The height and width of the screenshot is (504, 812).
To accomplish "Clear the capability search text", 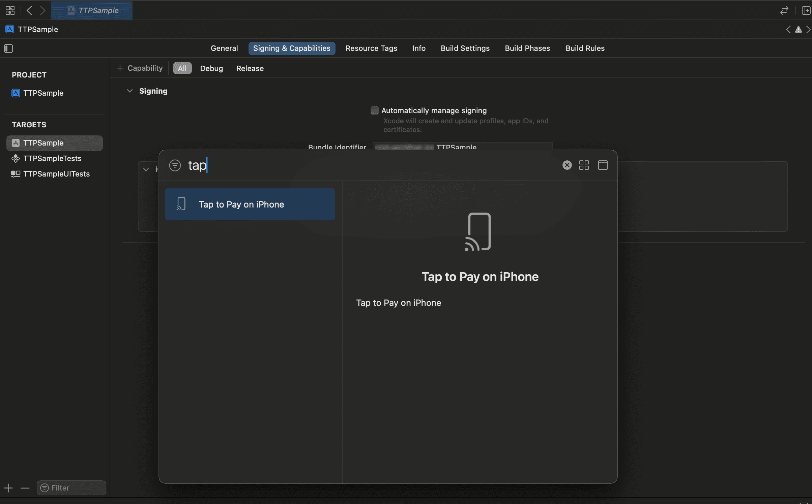I will pyautogui.click(x=567, y=165).
